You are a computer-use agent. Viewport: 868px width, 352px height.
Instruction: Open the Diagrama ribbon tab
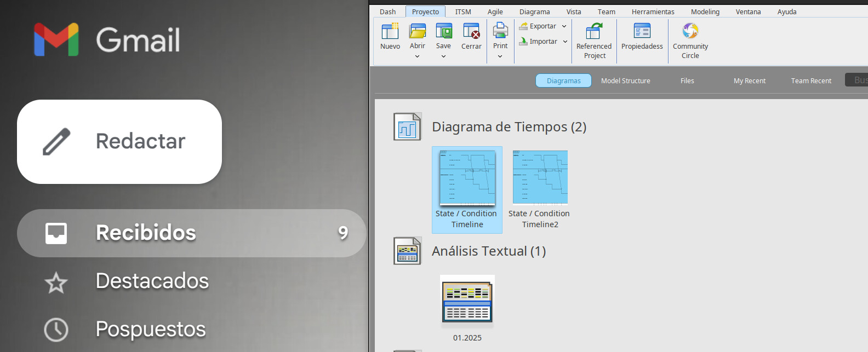tap(535, 11)
